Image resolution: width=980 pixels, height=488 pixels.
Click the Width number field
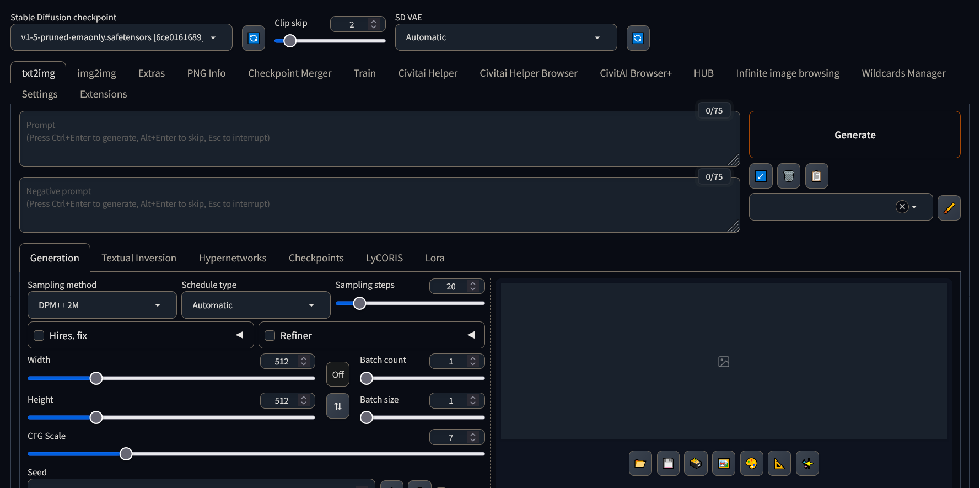[288, 361]
